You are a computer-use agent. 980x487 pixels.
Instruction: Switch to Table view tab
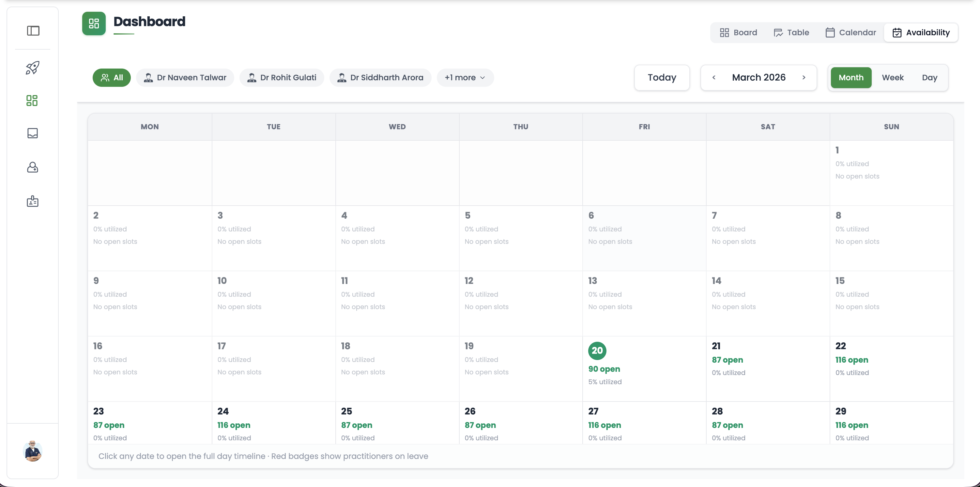(791, 33)
